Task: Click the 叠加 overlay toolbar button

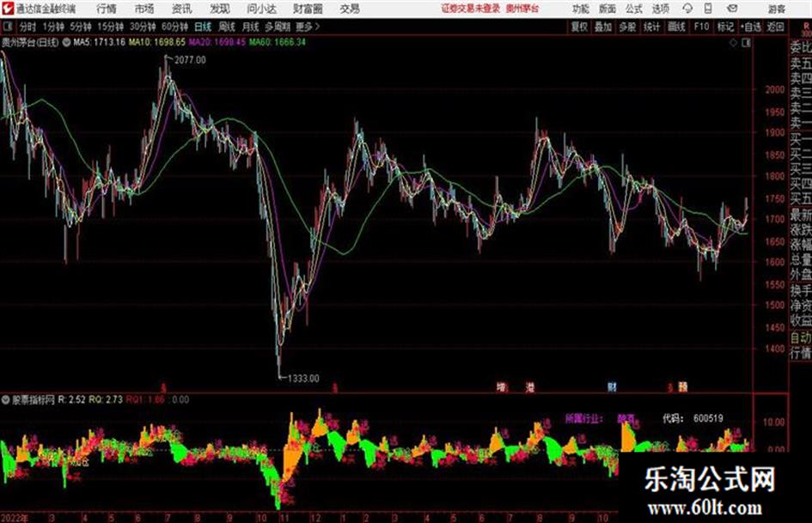Action: coord(603,27)
